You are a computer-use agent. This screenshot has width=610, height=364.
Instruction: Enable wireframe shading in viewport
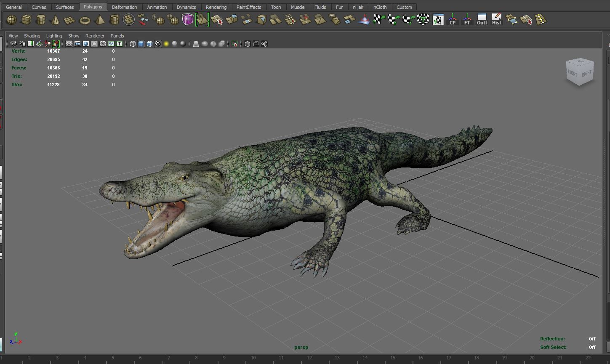coord(133,44)
